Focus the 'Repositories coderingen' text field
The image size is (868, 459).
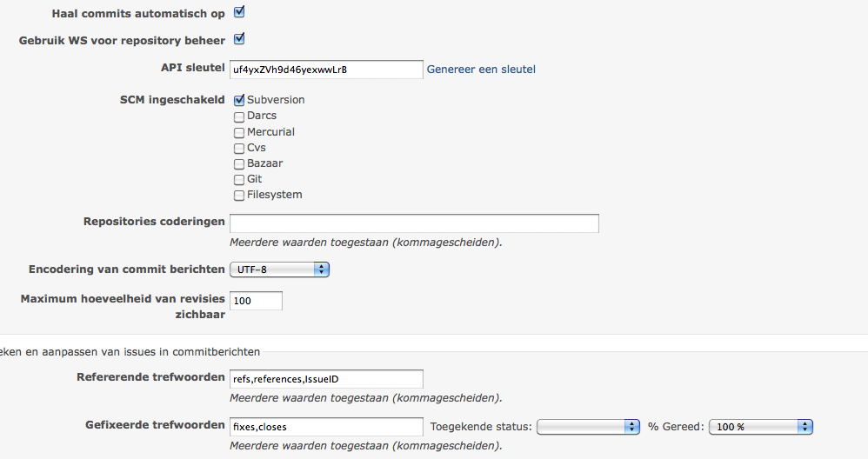[414, 223]
